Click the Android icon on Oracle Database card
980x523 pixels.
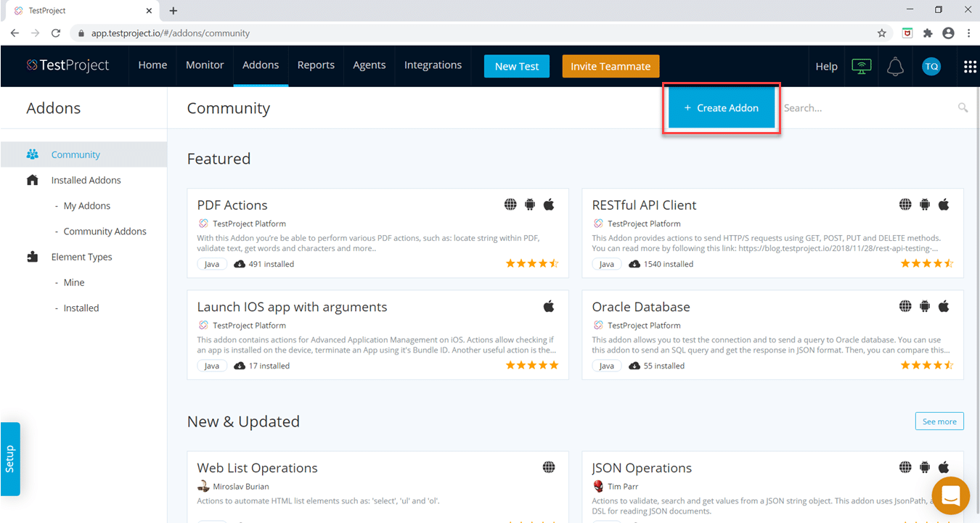point(925,306)
